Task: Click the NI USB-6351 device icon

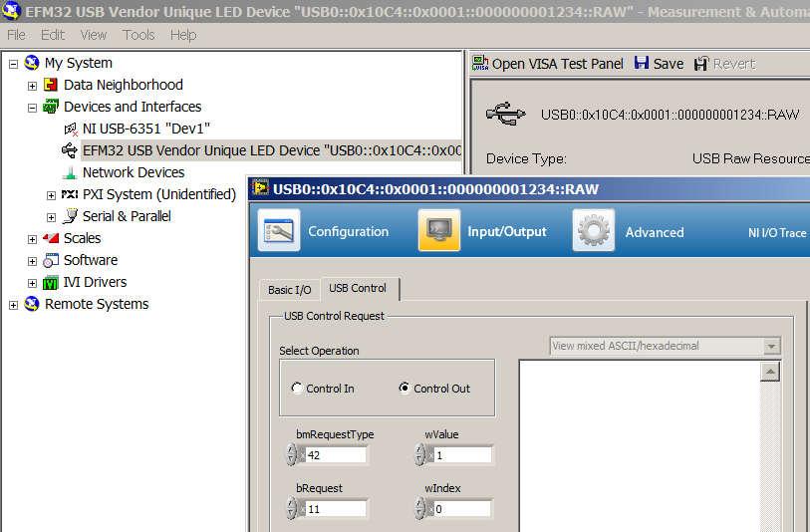Action: point(71,129)
